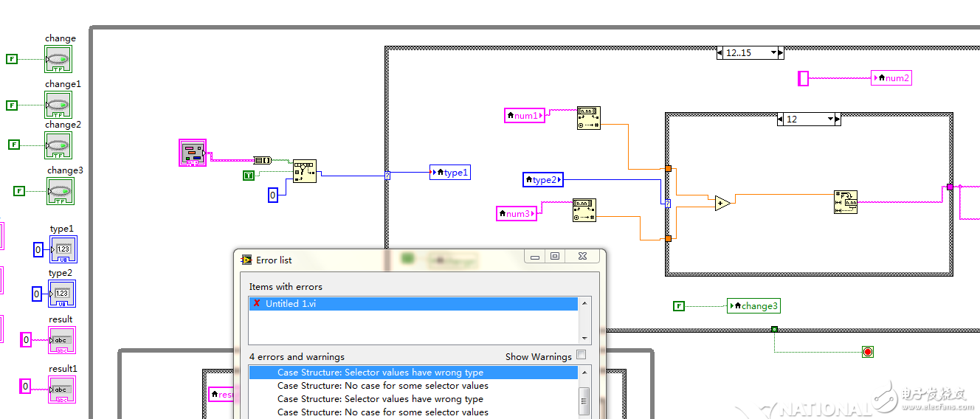
Task: Select the change3 local variable in the case
Action: 753,305
